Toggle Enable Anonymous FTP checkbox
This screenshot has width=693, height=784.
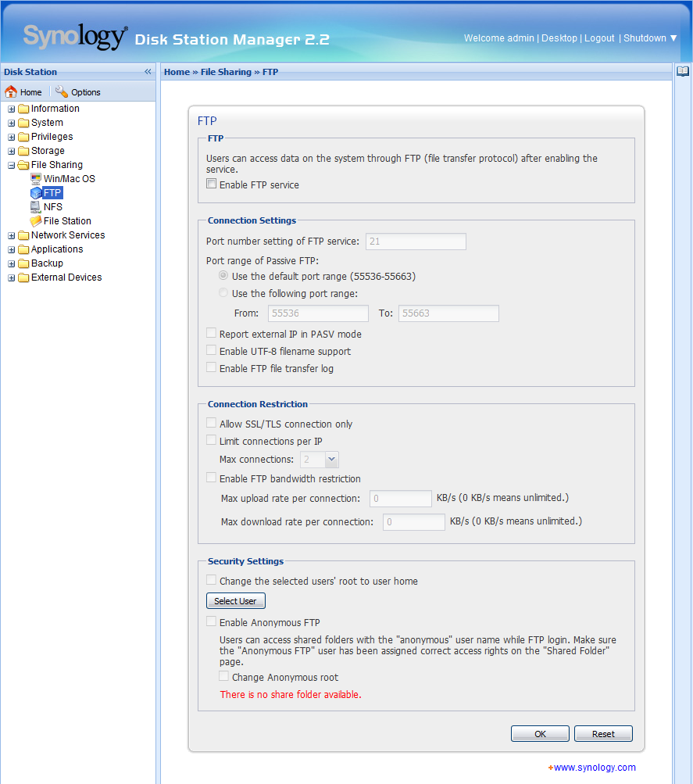tap(212, 621)
